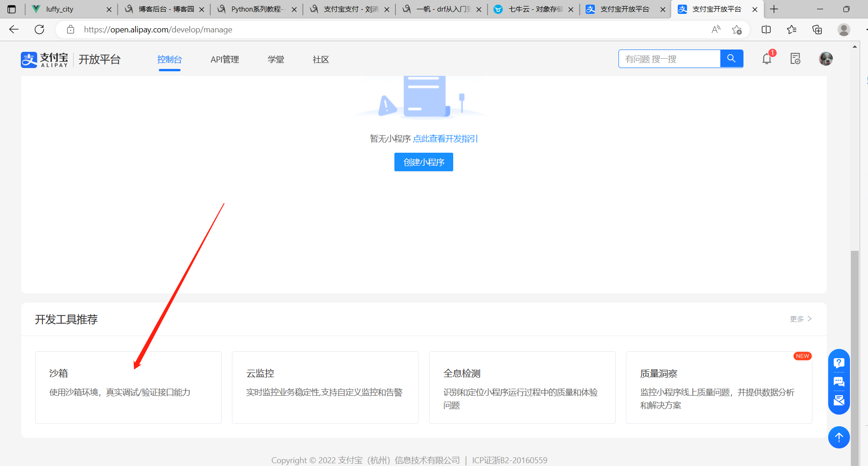
Task: Add this page to favorites star icon
Action: [737, 30]
